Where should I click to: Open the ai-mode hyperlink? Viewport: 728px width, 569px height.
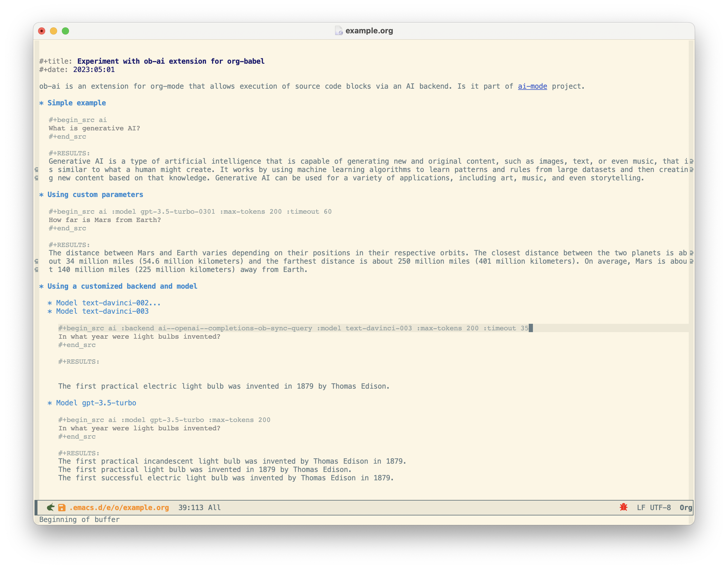(x=532, y=86)
